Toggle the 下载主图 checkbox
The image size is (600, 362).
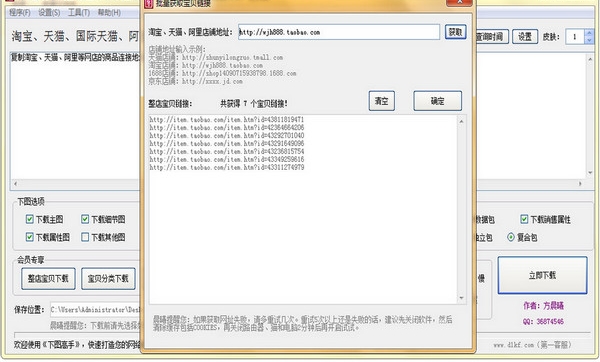29,219
